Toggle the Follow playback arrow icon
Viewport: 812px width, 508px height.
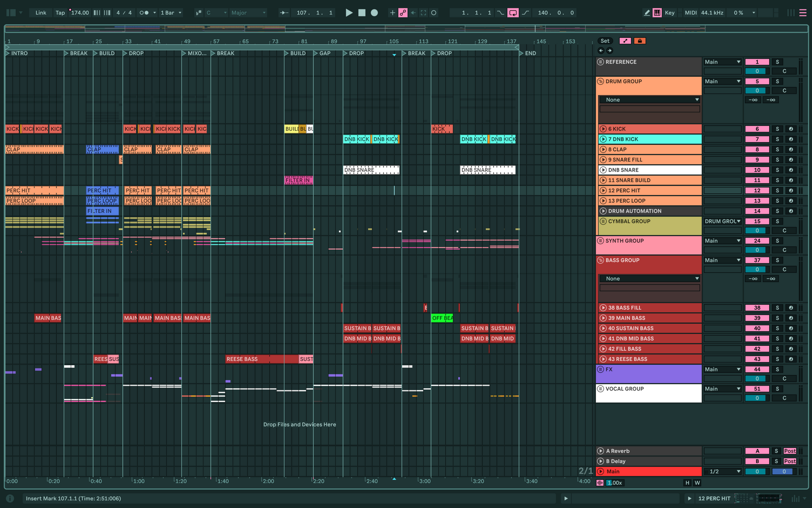tap(284, 13)
